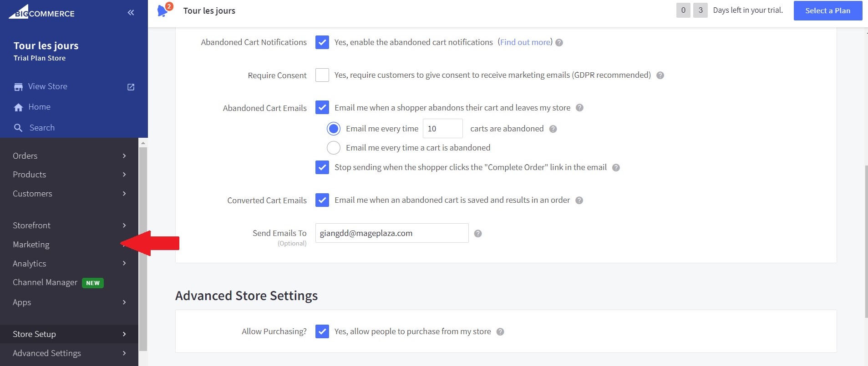Click the Search magnifier icon

coord(18,128)
